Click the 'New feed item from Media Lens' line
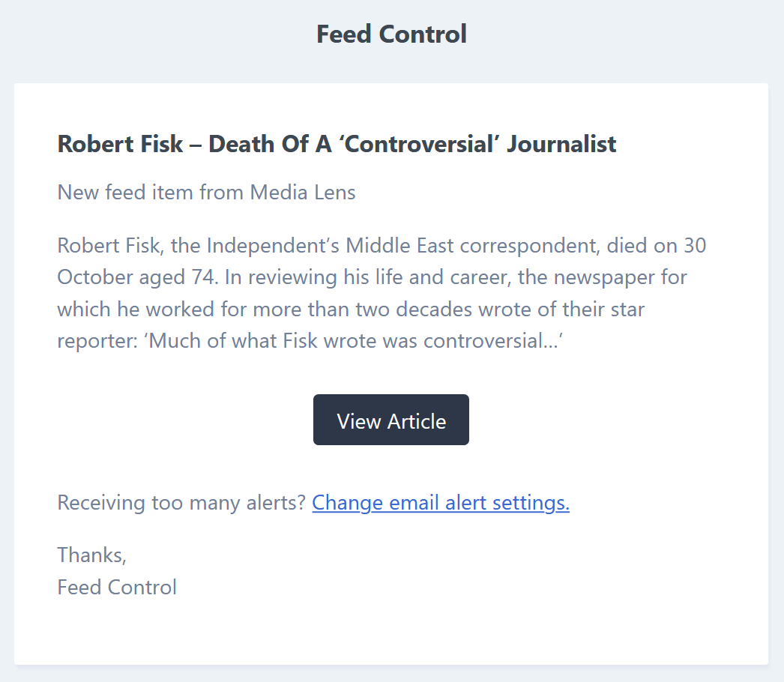 click(207, 192)
